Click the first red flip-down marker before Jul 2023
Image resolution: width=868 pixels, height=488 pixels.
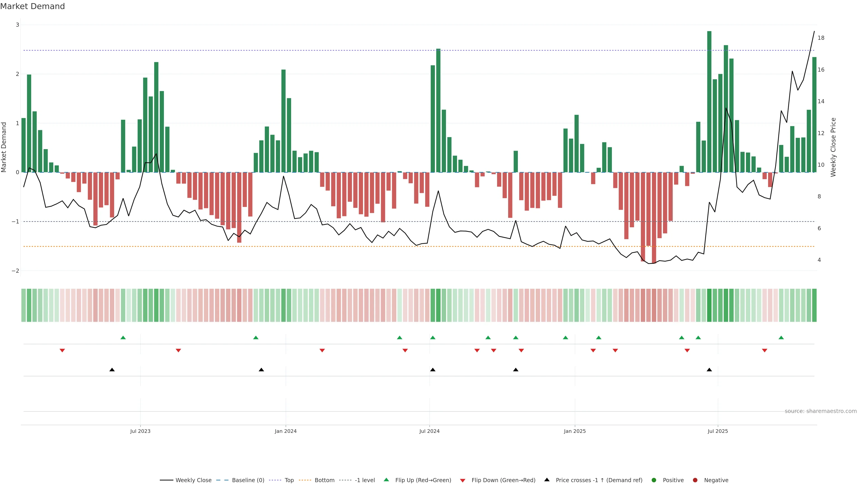[x=62, y=351]
